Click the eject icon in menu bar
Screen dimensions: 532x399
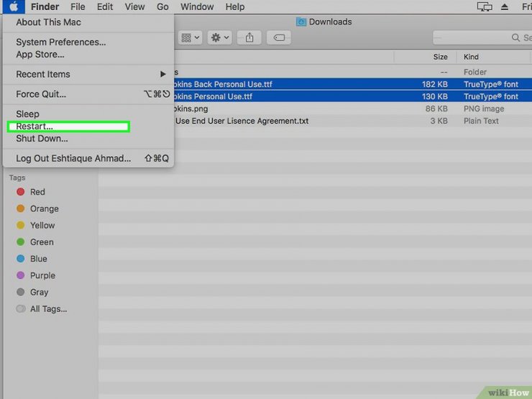505,6
